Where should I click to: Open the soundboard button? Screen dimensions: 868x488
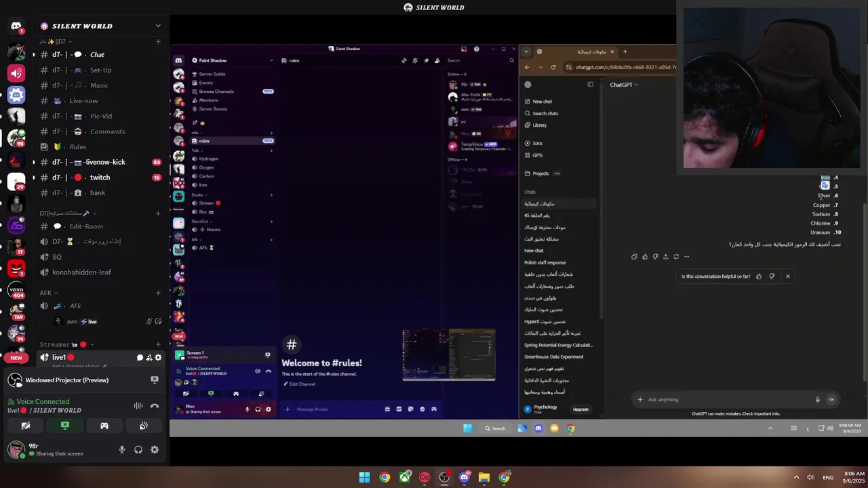144,426
